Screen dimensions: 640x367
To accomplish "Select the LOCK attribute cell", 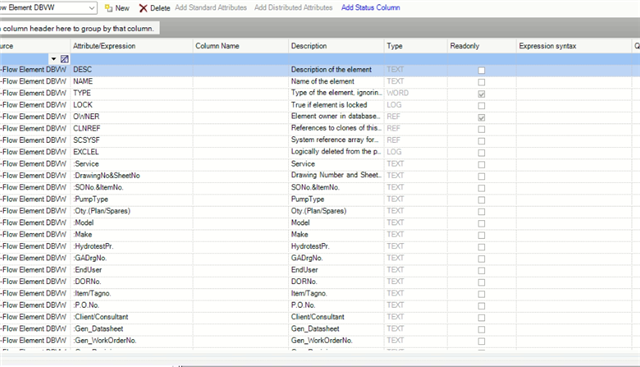I will coord(132,105).
